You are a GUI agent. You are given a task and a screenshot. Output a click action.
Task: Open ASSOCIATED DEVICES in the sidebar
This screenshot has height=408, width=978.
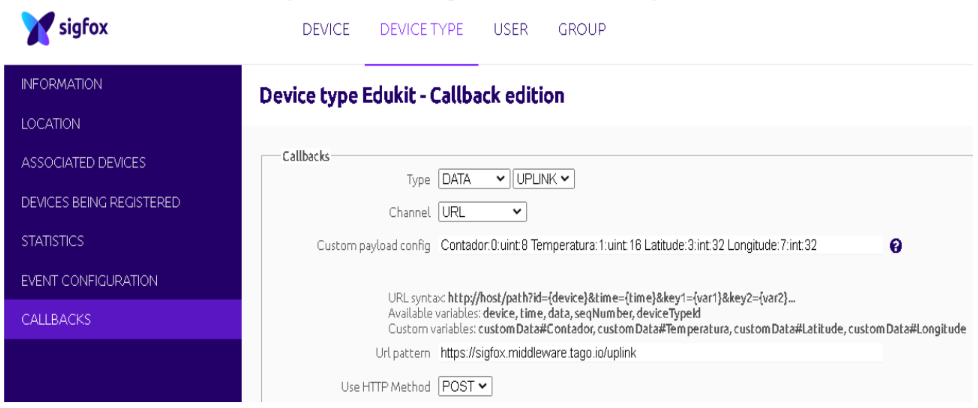click(123, 163)
